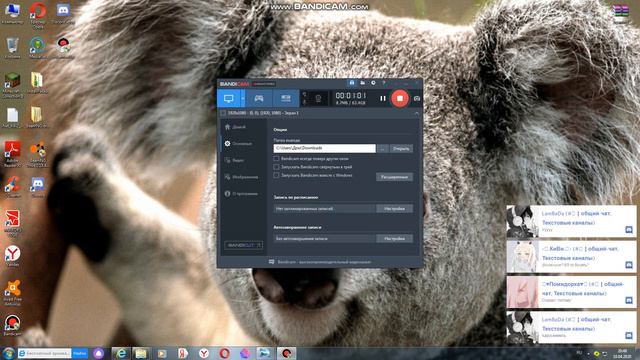The width and height of the screenshot is (640, 360).
Task: Open File Explorer from taskbar
Action: pos(141,353)
